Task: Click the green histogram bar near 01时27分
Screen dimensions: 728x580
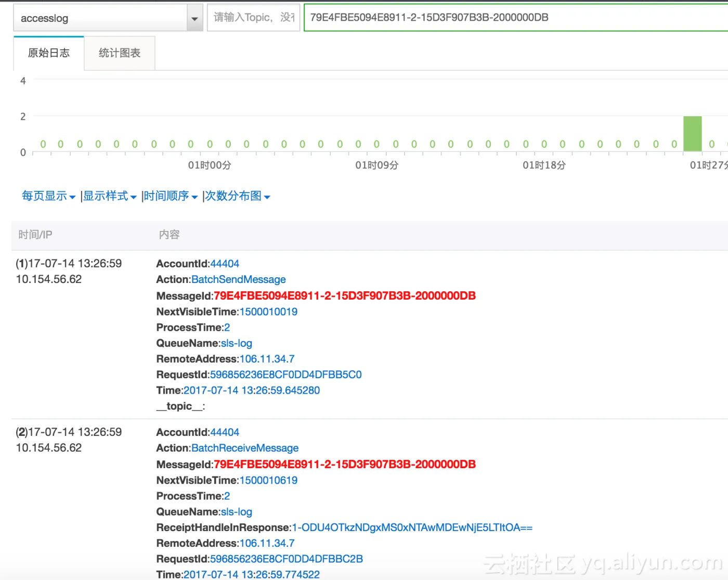Action: 693,134
